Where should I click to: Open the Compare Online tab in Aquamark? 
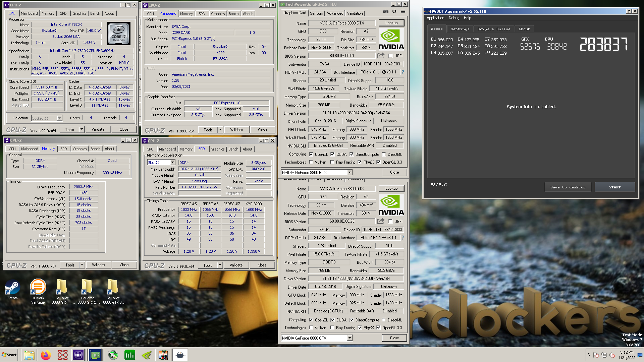[494, 29]
